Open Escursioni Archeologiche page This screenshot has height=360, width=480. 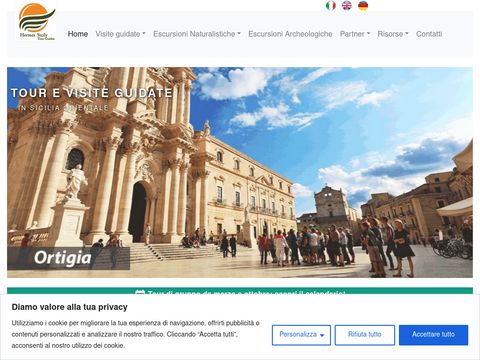[x=290, y=34]
